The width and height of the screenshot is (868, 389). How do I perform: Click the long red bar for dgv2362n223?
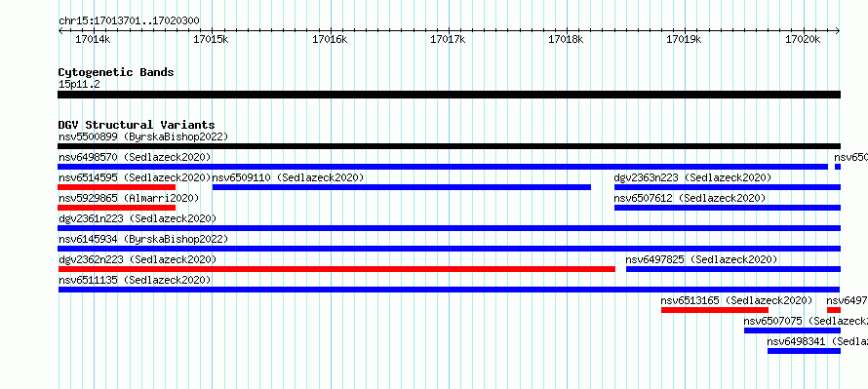[x=336, y=269]
